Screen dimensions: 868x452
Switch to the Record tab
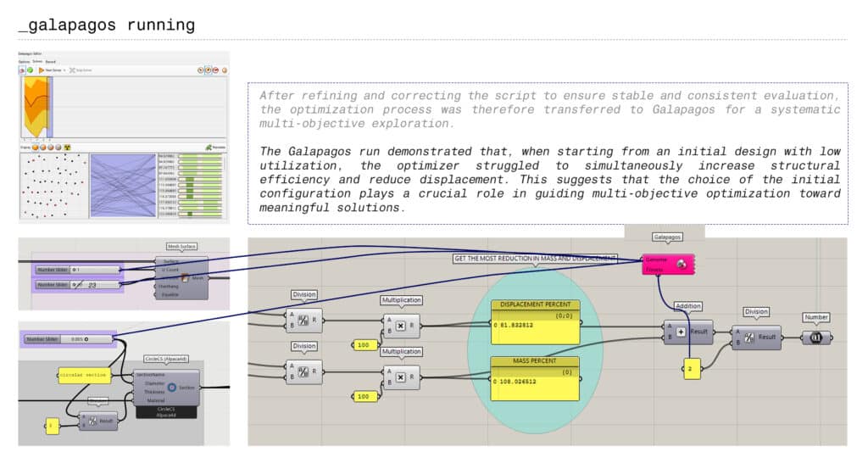(51, 61)
